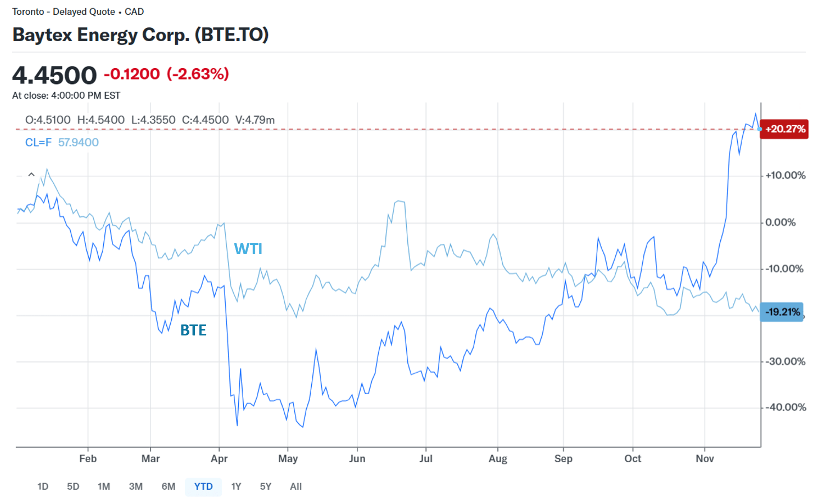The image size is (830, 504).
Task: Select the Nov label on the date axis
Action: [x=706, y=458]
